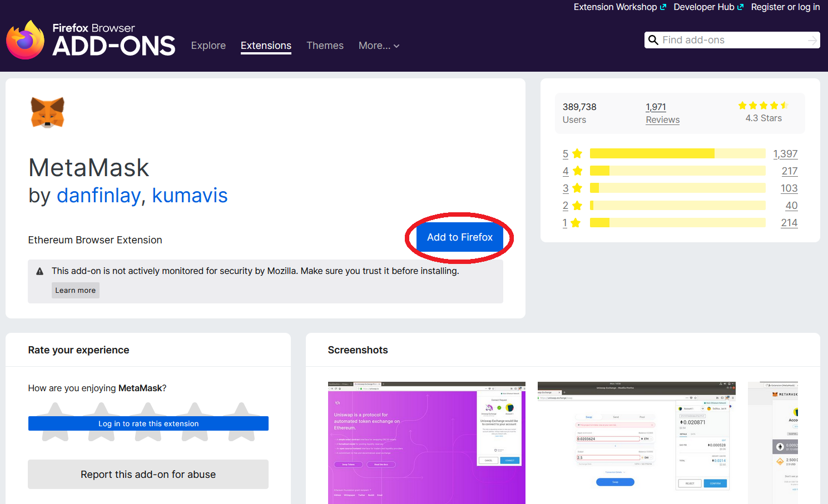Image resolution: width=828 pixels, height=504 pixels.
Task: Click the warning triangle icon in notice
Action: coord(39,271)
